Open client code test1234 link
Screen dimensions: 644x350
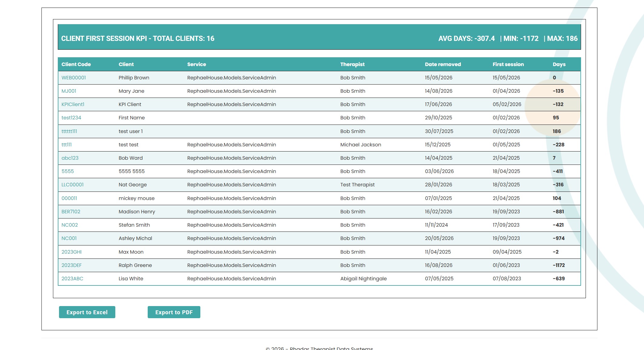(x=71, y=118)
